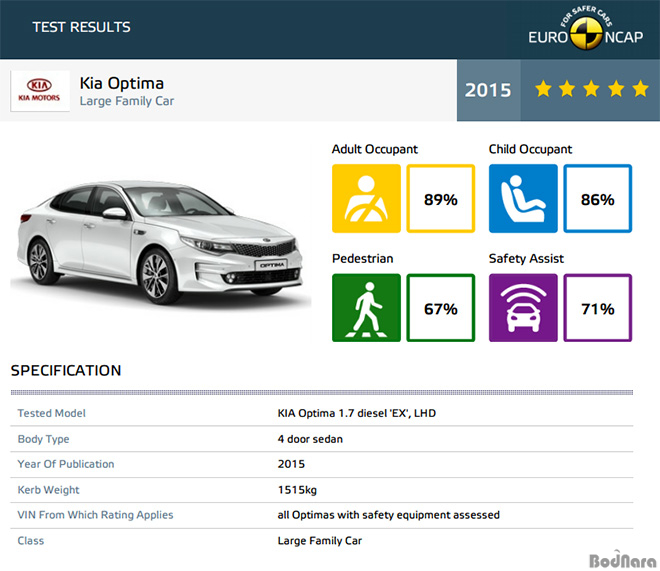Image resolution: width=660 pixels, height=571 pixels.
Task: Click the five-star rating
Action: 591,89
